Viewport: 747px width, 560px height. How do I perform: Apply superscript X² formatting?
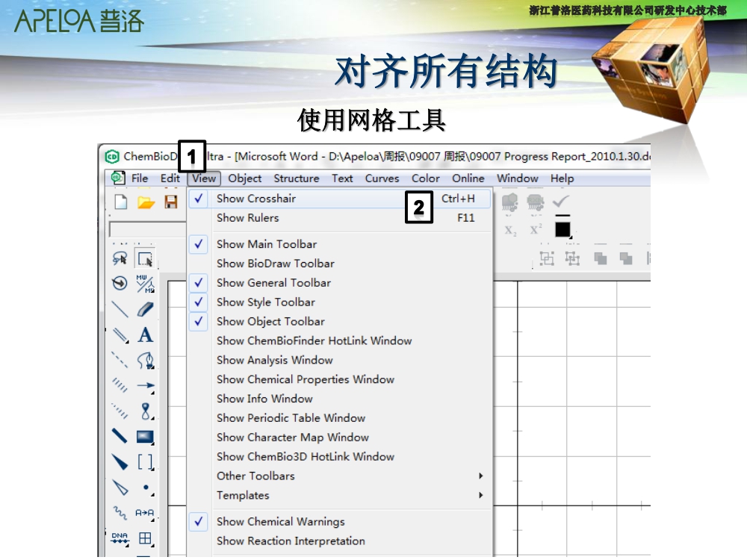(x=536, y=229)
